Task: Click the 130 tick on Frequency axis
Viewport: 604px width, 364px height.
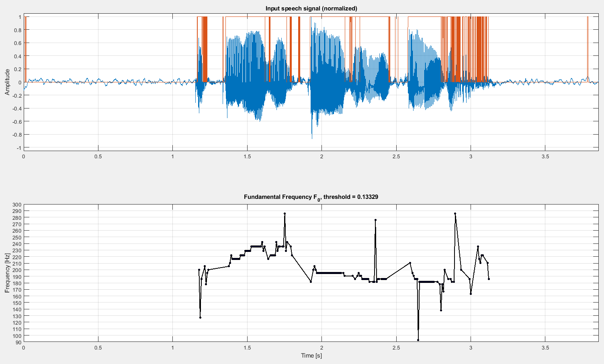Action: click(x=17, y=316)
